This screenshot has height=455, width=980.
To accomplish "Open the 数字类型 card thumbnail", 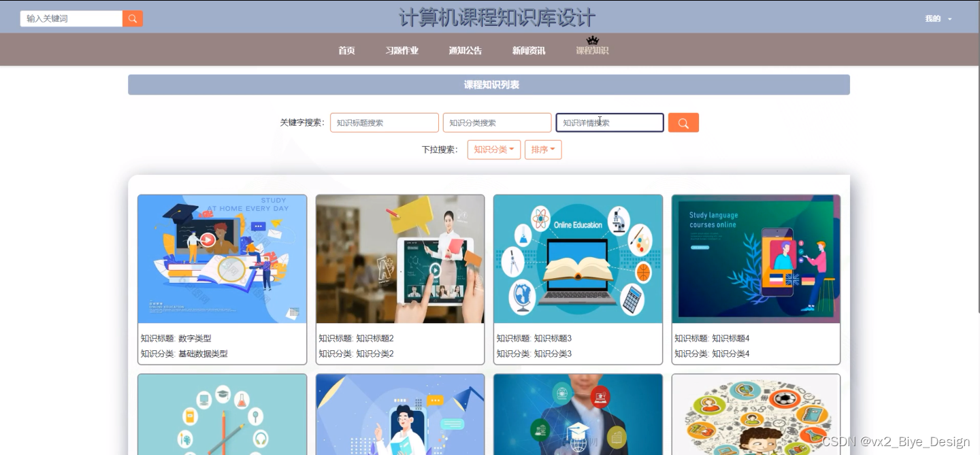I will click(x=223, y=259).
